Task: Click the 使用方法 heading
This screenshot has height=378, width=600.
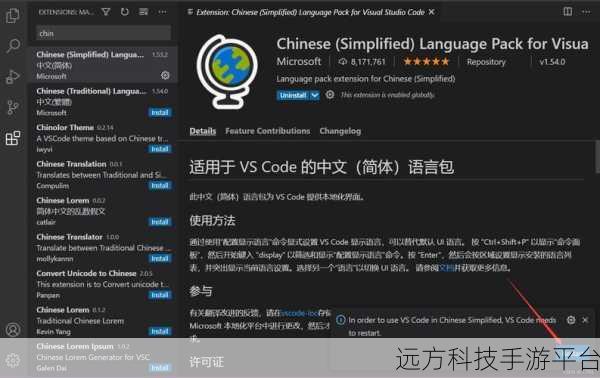Action: tap(212, 220)
